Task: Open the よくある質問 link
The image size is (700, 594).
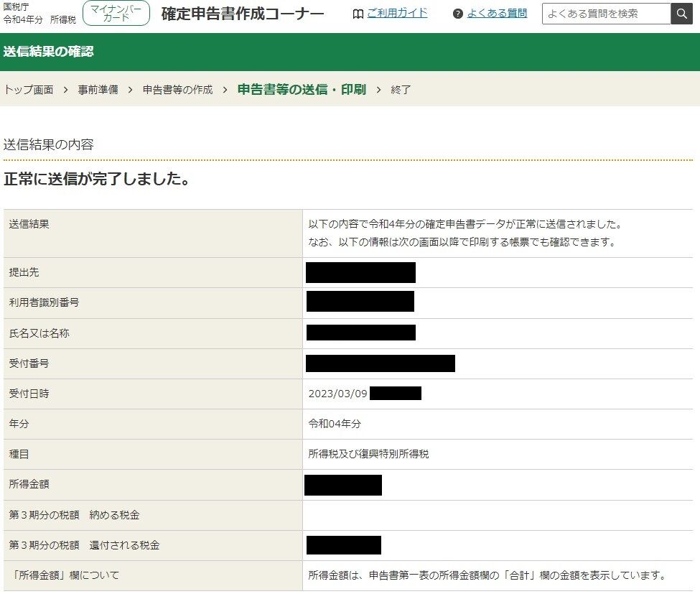Action: coord(497,14)
